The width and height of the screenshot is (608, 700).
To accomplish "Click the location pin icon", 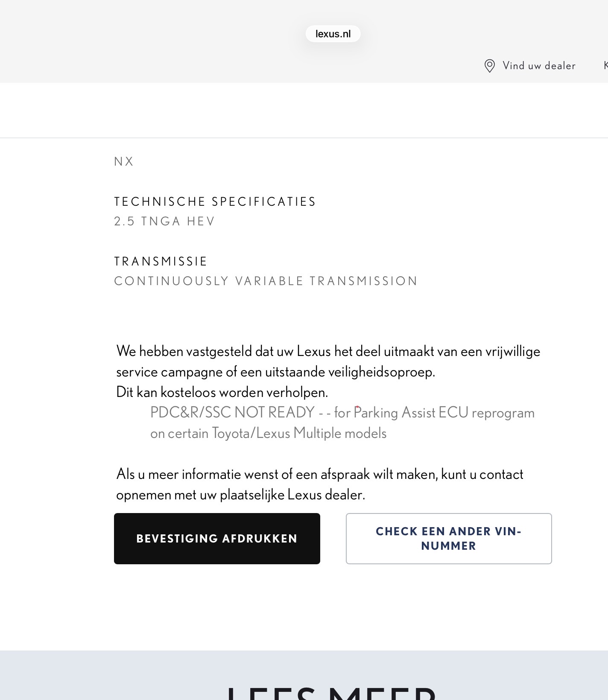I will pyautogui.click(x=489, y=66).
